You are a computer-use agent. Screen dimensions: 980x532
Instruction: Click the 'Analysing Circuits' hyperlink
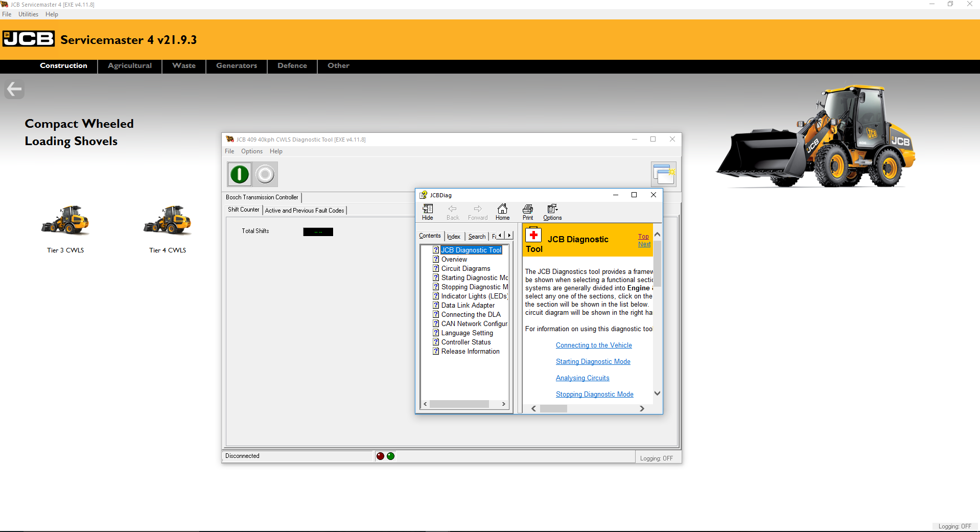click(582, 378)
